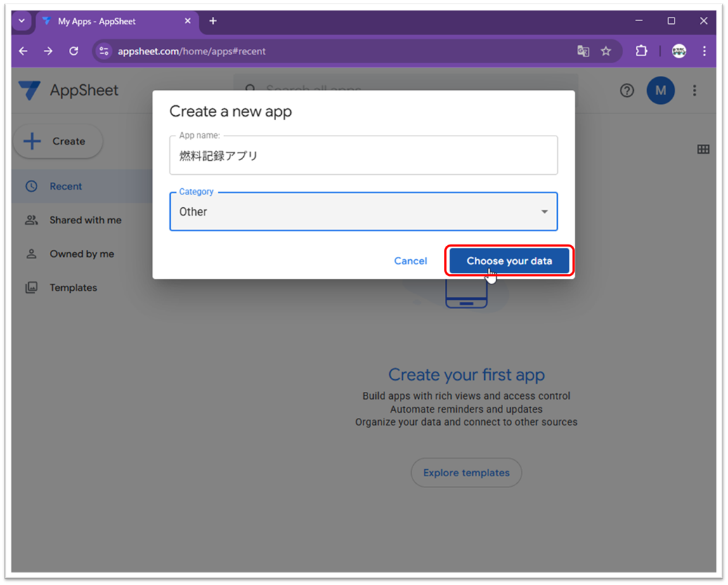Open a new browser tab
Image resolution: width=728 pixels, height=585 pixels.
(213, 21)
